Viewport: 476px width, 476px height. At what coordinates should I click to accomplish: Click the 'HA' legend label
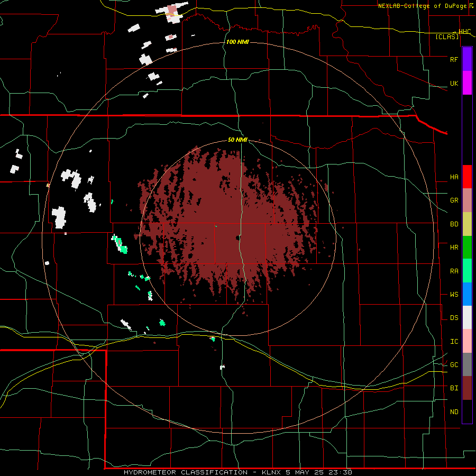click(454, 177)
